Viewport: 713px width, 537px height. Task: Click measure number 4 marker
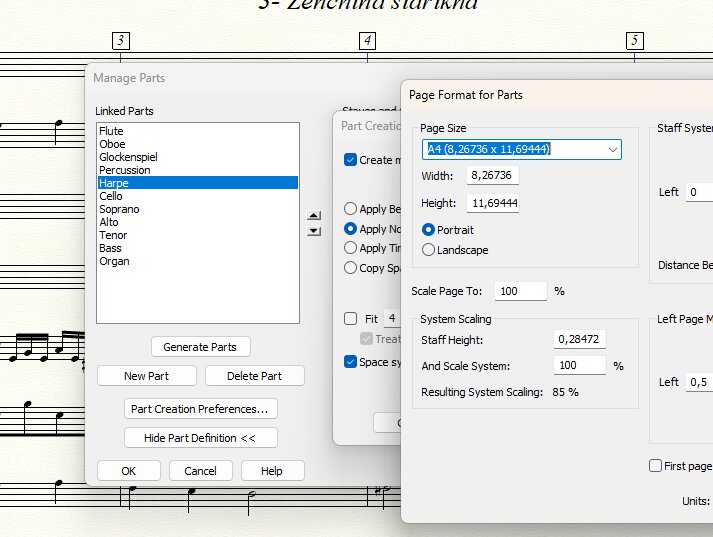coord(368,41)
